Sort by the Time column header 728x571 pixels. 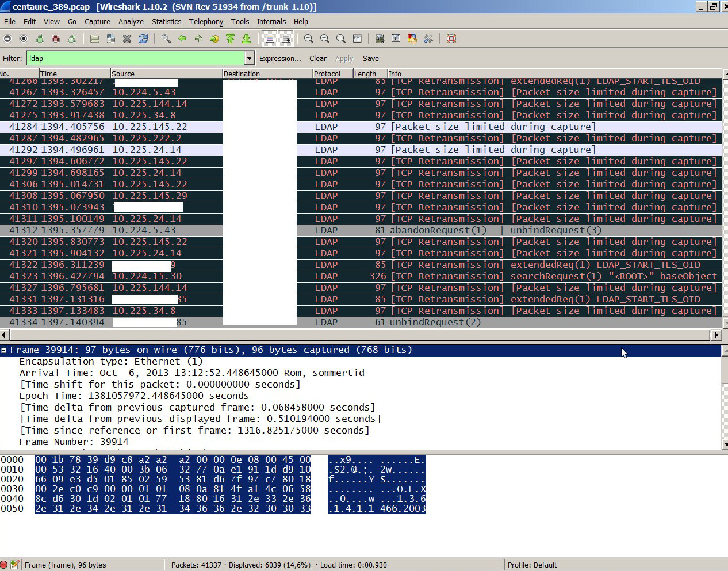tap(74, 74)
